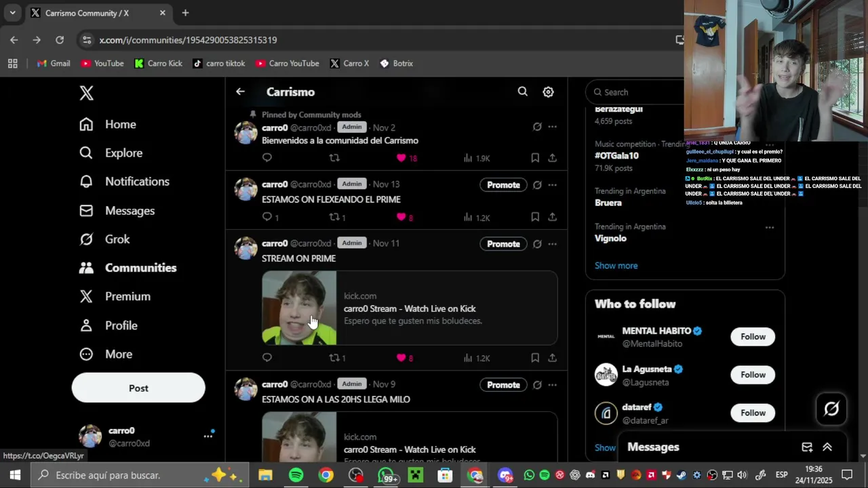The height and width of the screenshot is (488, 868).
Task: Click the X search field
Action: pos(635,92)
